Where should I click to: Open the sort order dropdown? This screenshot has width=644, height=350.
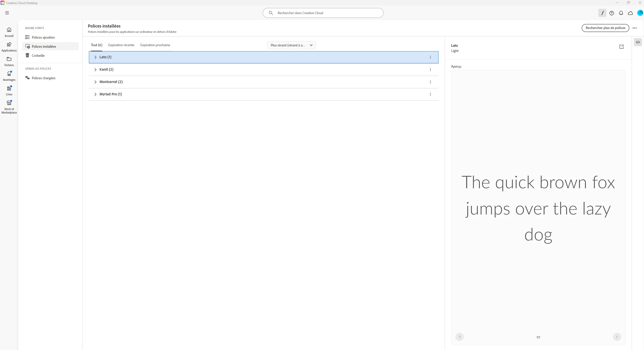(291, 45)
